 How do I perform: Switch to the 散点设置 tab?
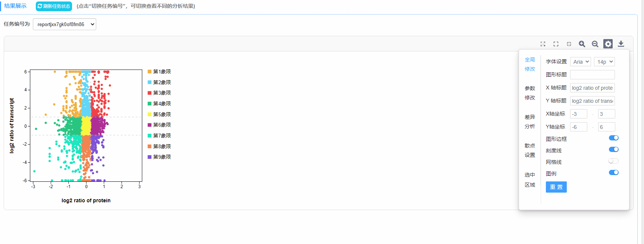[x=530, y=150]
